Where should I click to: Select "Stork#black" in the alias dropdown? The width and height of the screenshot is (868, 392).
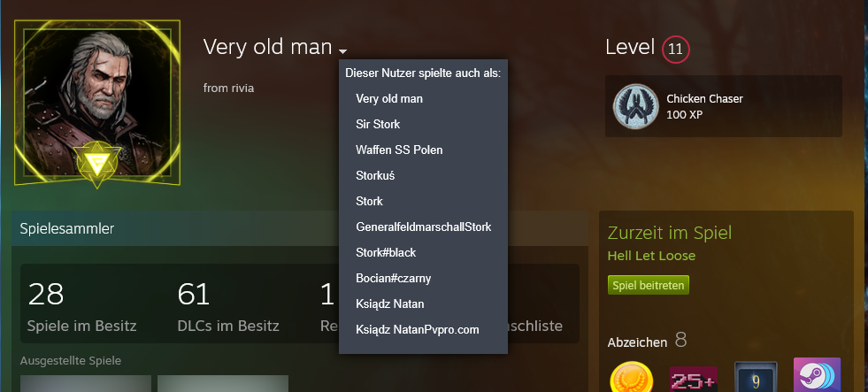coord(386,252)
